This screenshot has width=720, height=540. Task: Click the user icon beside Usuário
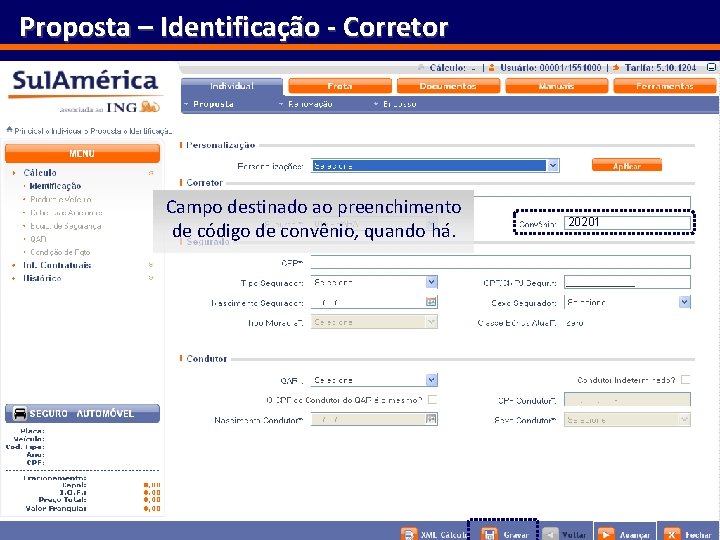tap(492, 68)
